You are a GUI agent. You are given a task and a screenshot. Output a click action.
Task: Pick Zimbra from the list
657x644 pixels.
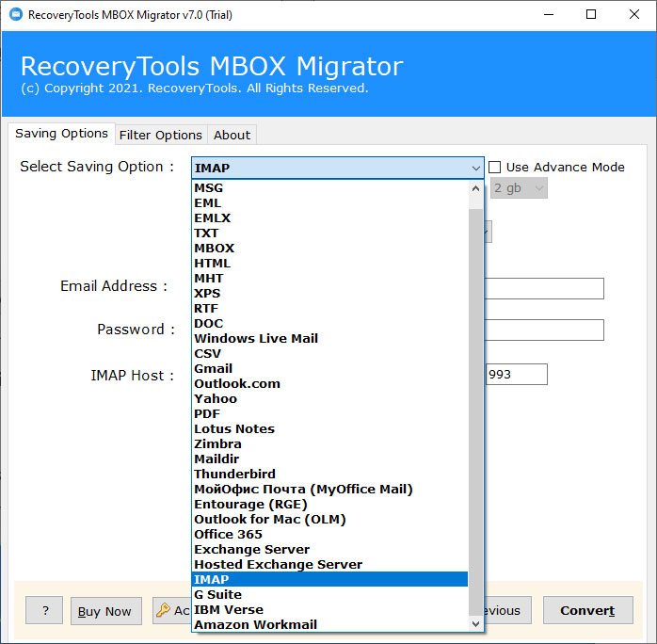pyautogui.click(x=329, y=444)
